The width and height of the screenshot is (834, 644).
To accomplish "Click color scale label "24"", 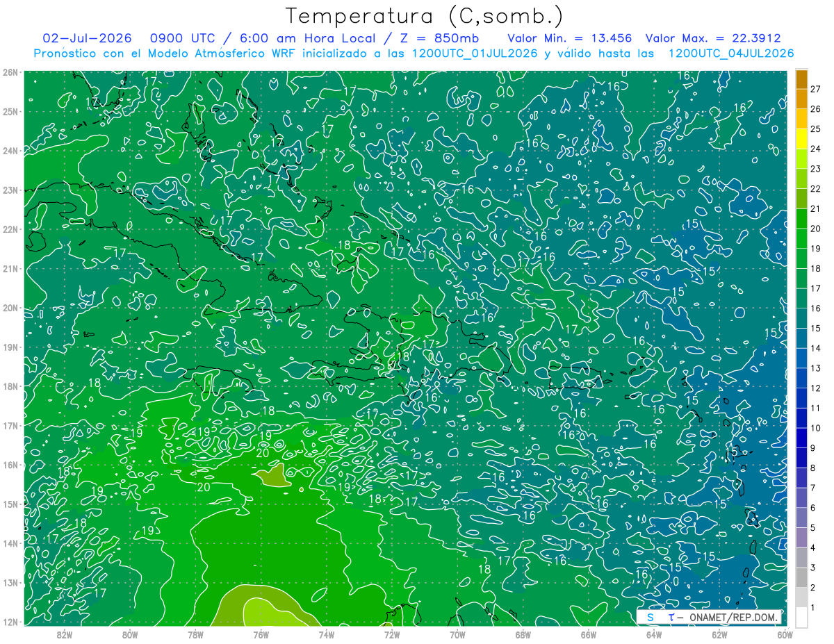I will (x=816, y=149).
